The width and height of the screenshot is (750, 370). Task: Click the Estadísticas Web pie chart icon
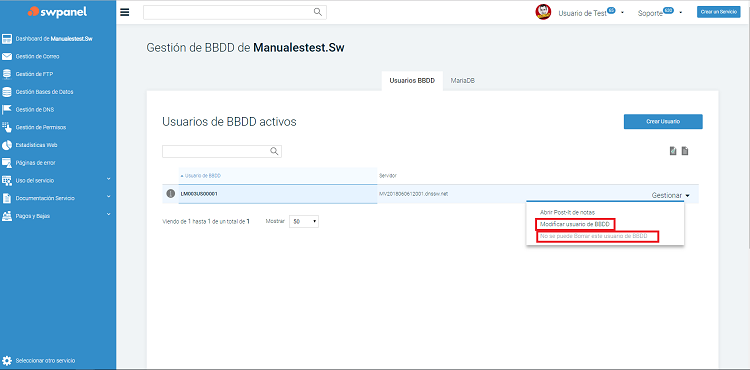[7, 145]
